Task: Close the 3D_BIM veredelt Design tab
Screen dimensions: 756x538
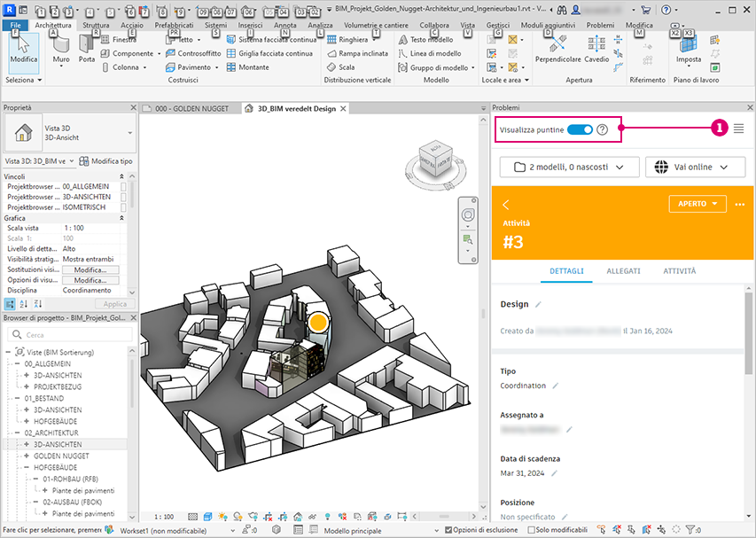Action: (x=343, y=109)
